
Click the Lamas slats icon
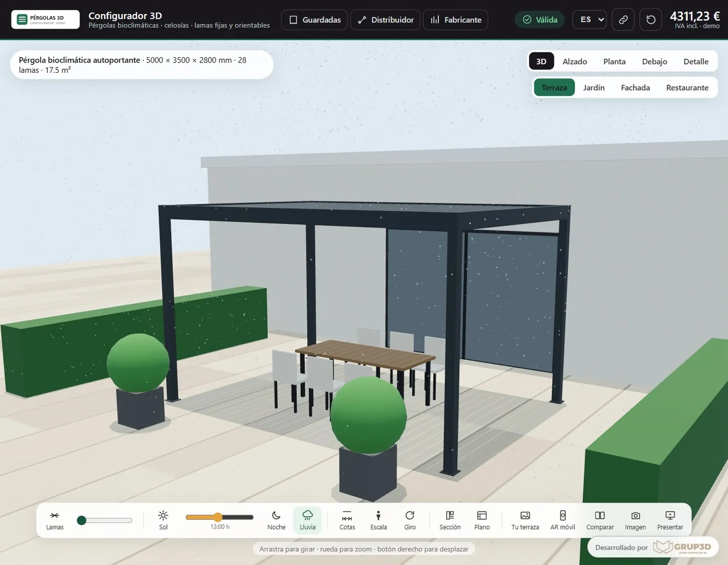point(55,520)
